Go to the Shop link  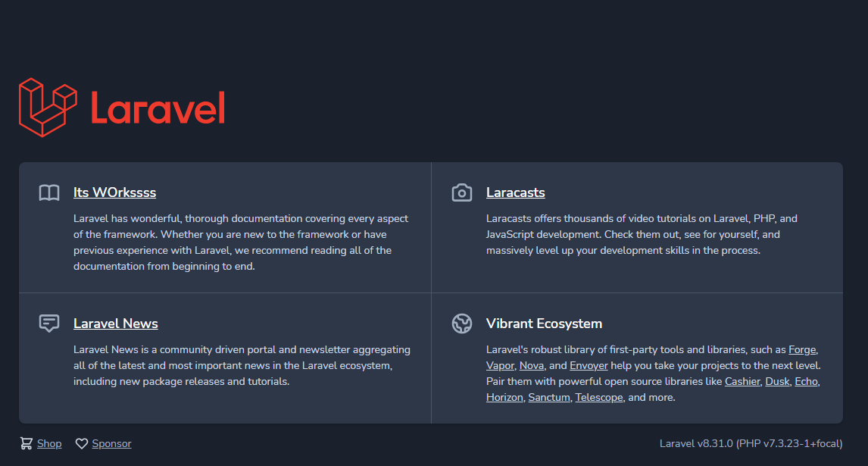click(49, 444)
